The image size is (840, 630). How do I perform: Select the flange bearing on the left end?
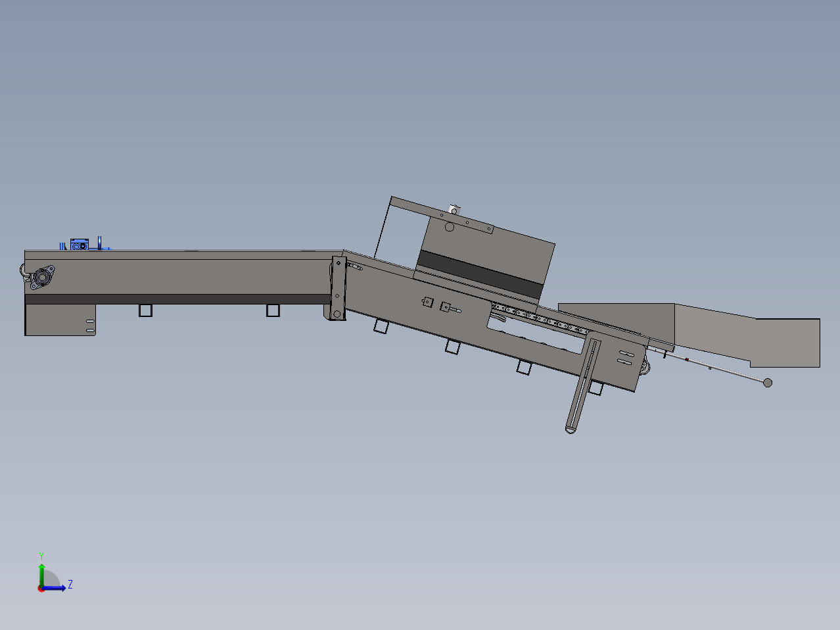click(x=43, y=277)
